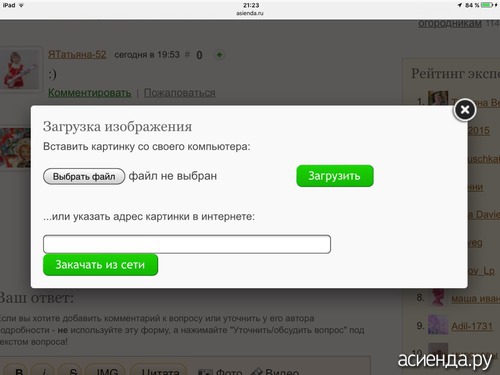500x375 pixels.
Task: Click the green "Загрузить" upload button
Action: 335,176
